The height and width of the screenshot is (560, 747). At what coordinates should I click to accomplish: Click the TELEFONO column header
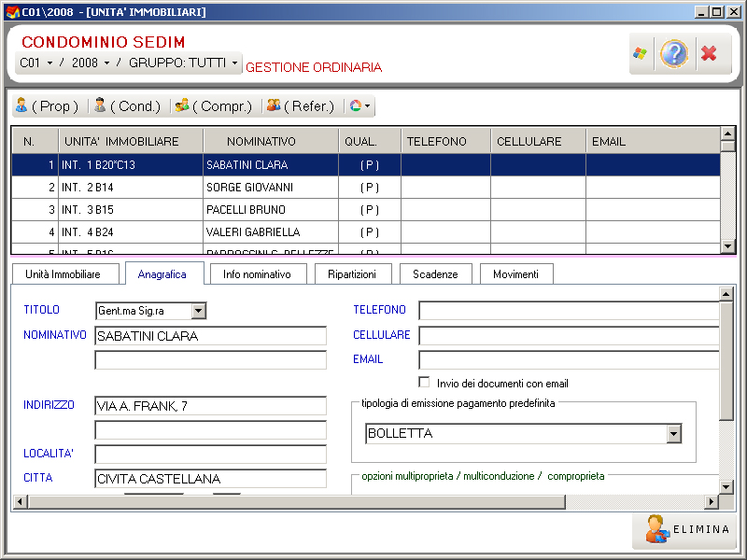(446, 141)
